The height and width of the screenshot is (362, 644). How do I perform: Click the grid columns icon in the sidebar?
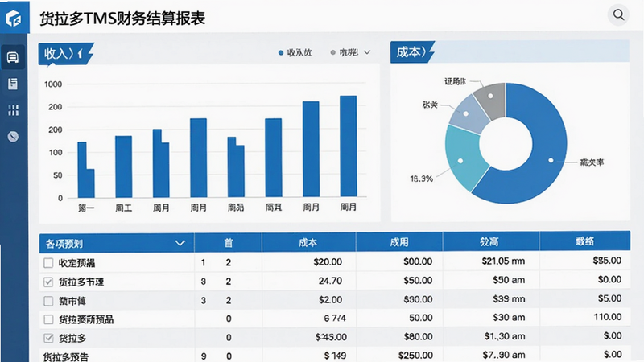pyautogui.click(x=13, y=110)
